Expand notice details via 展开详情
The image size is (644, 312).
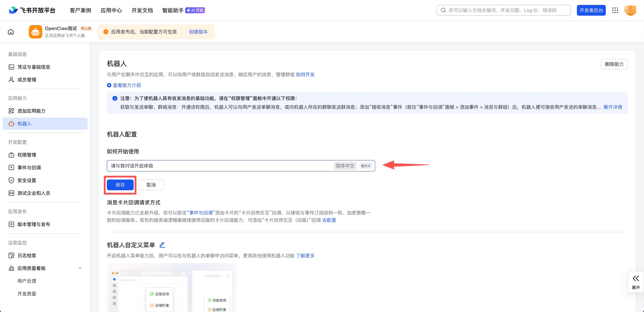[612, 107]
